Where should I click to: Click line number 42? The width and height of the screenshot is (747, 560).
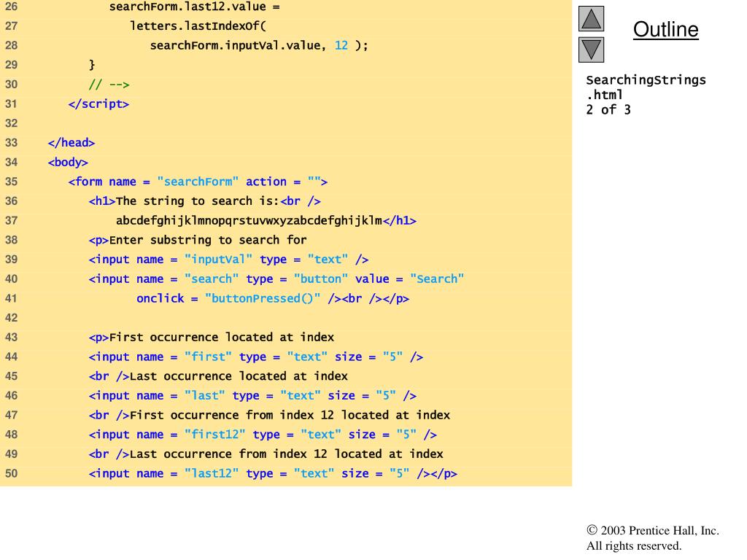(12, 318)
